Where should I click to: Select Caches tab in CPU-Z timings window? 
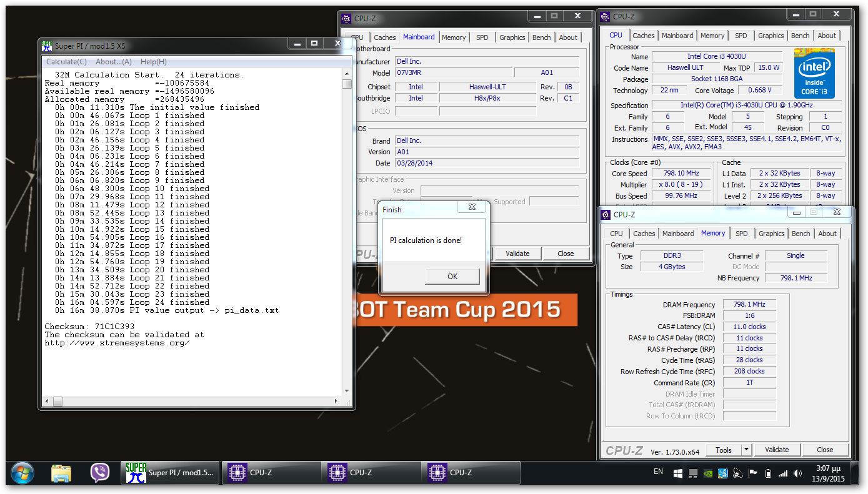pos(644,234)
